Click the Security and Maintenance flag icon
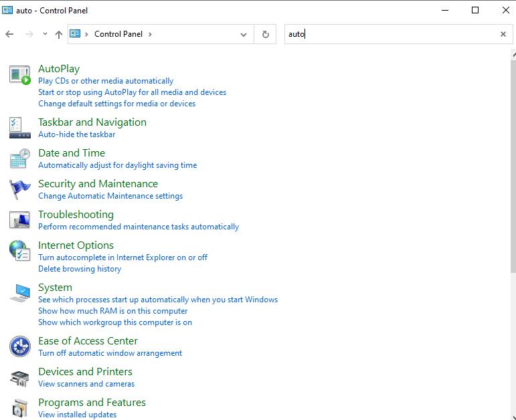The width and height of the screenshot is (516, 420). click(20, 189)
